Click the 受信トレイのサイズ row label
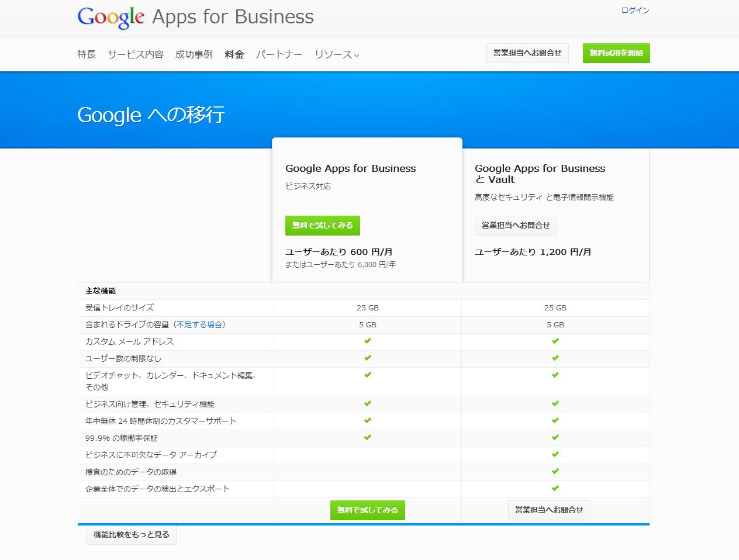Screen dimensions: 739x560 [x=120, y=307]
